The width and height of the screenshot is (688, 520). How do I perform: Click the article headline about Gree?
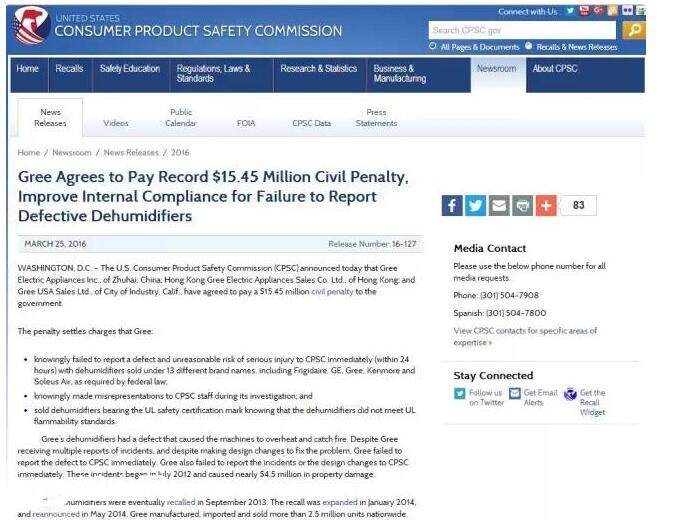[x=213, y=196]
